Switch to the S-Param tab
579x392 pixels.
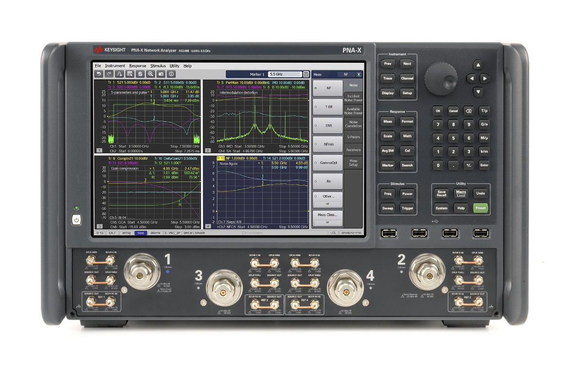tap(353, 137)
